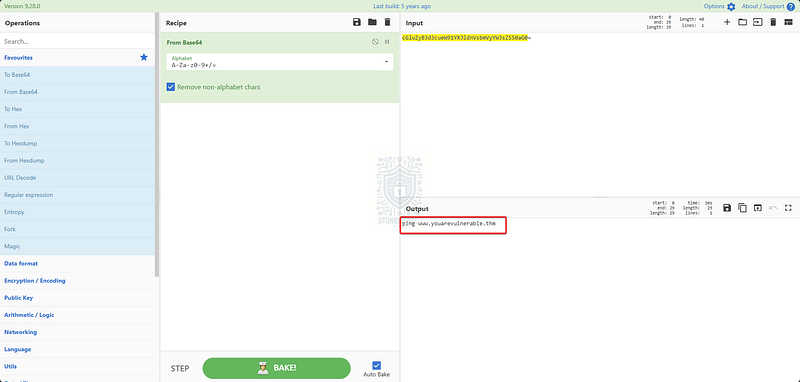Load a recipe via folder icon

(372, 22)
